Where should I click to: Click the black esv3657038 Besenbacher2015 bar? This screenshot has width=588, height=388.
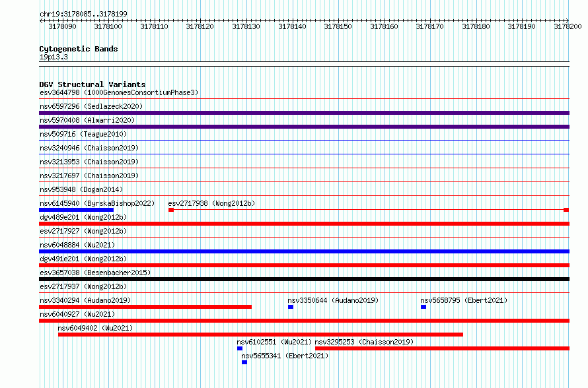(304, 279)
